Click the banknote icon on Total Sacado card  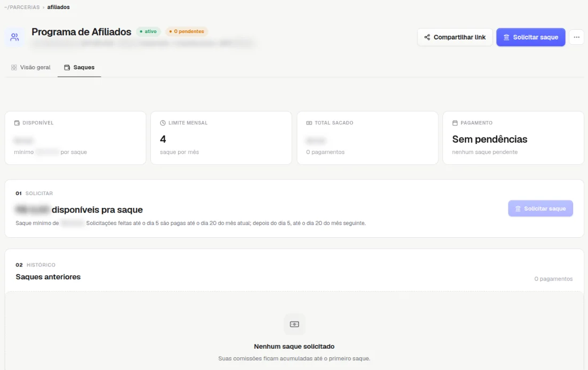coord(309,123)
